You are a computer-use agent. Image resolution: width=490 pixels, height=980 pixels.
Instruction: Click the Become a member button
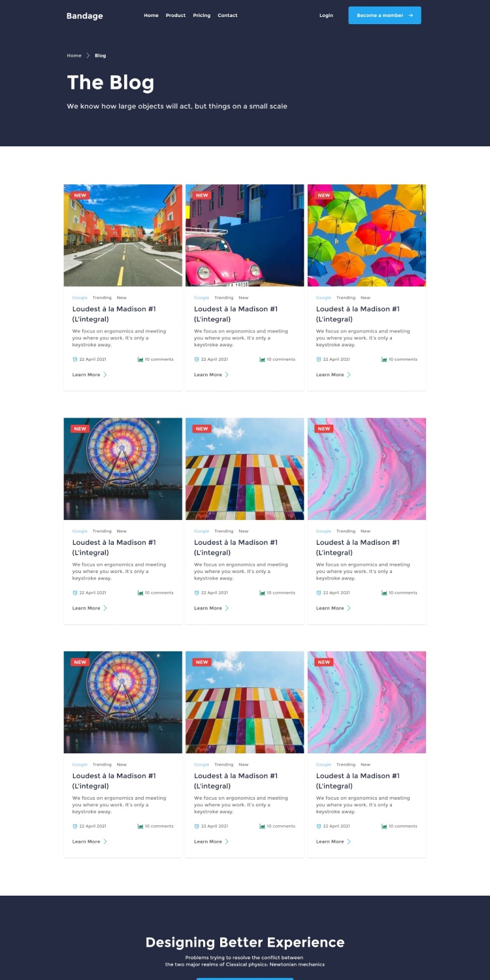tap(385, 15)
